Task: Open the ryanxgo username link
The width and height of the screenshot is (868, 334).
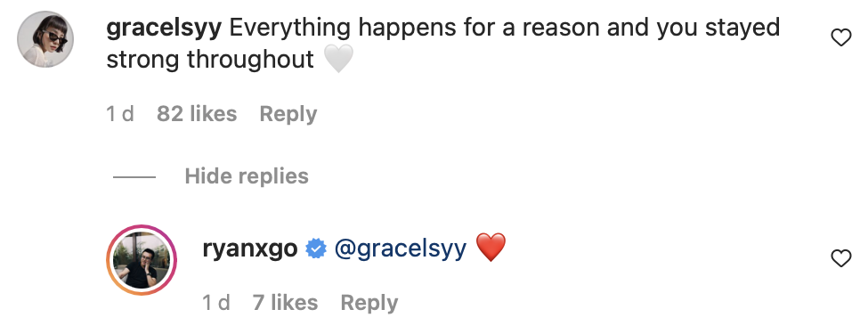Action: [x=250, y=248]
